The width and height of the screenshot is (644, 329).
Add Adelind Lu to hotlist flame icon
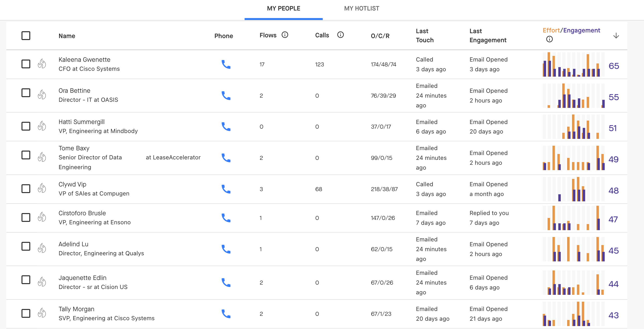[42, 248]
